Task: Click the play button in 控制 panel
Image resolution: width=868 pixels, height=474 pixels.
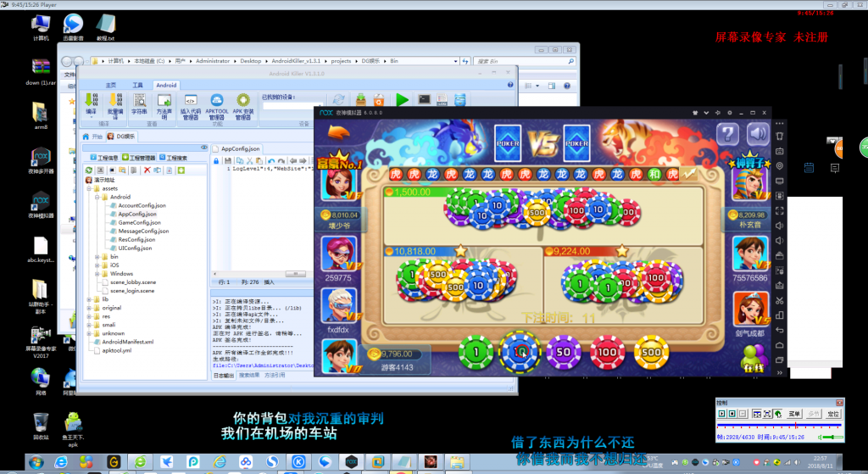Action: coord(722,414)
